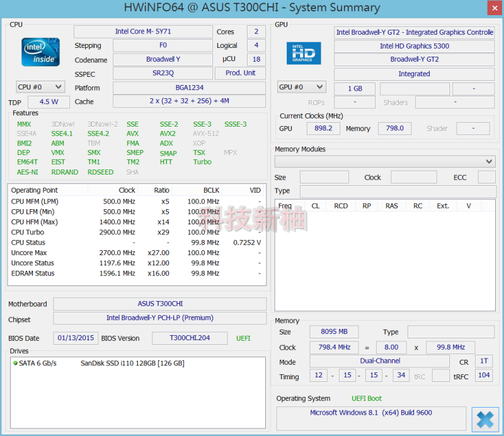Select the CPU HFM (Max) row

pos(136,222)
